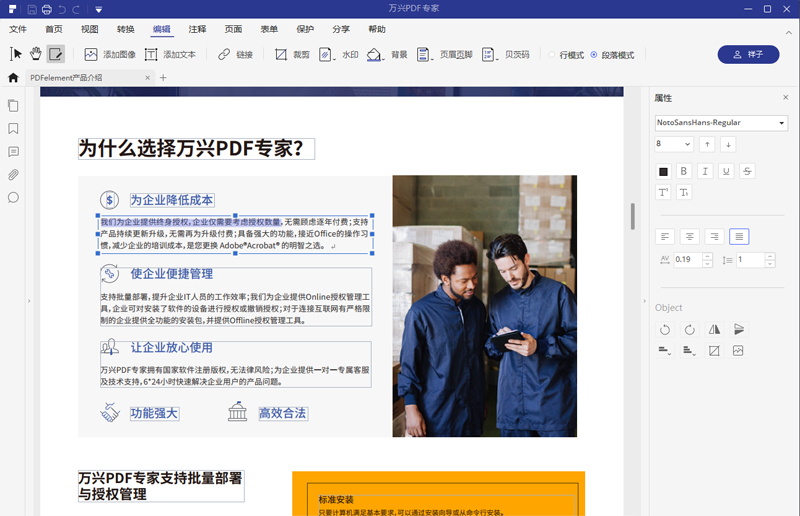The height and width of the screenshot is (516, 800).
Task: Click the replace image icon
Action: pos(738,351)
